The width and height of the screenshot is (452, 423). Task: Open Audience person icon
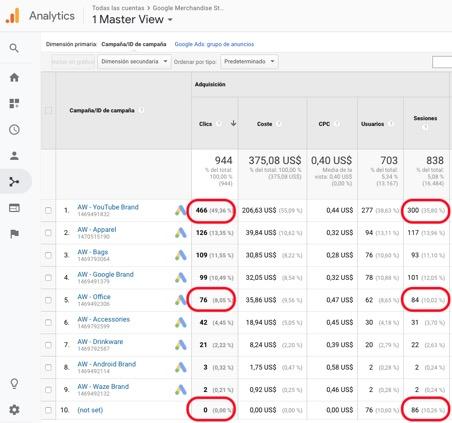click(14, 156)
